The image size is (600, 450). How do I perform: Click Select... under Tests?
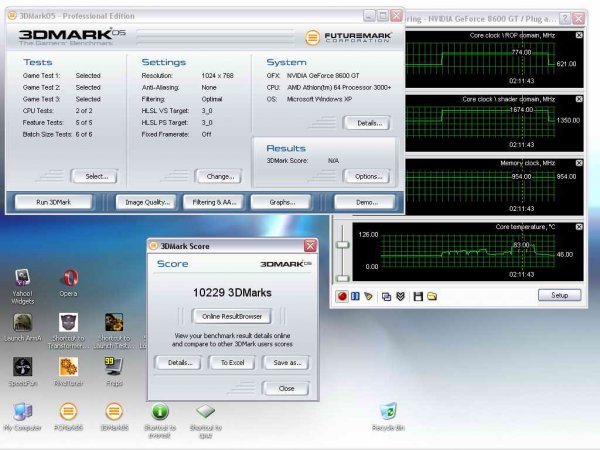pyautogui.click(x=96, y=176)
